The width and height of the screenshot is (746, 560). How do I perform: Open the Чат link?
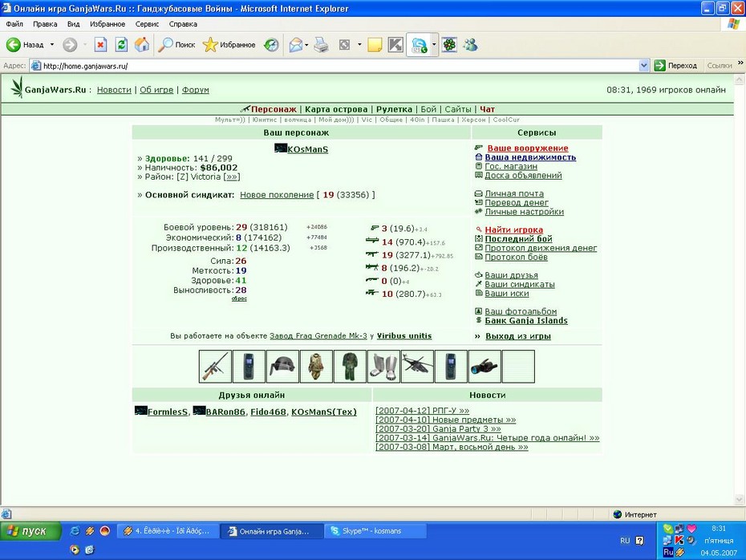coord(487,109)
